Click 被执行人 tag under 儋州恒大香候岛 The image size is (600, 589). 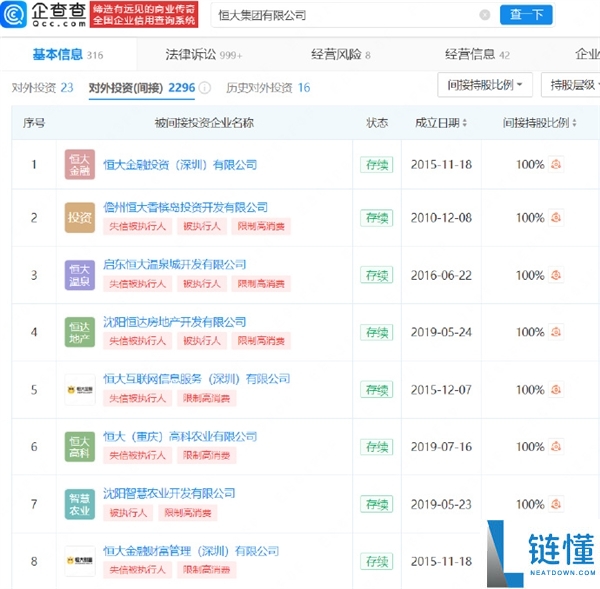click(202, 226)
